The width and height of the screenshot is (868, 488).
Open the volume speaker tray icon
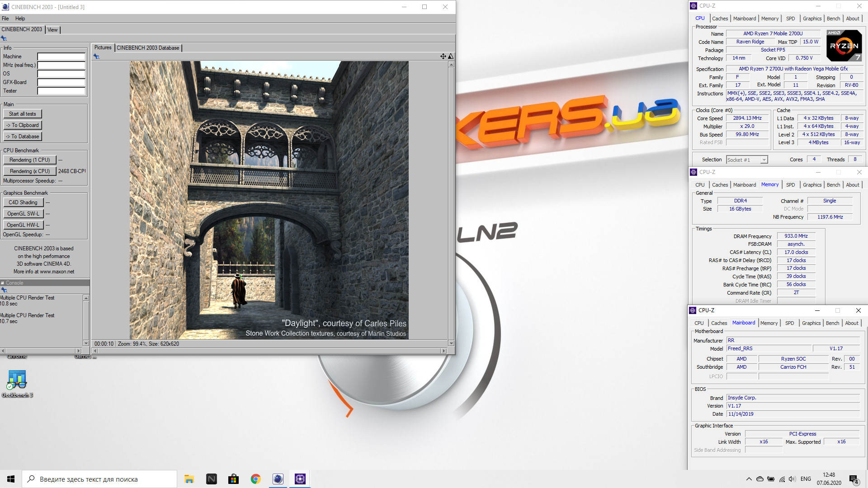(792, 479)
